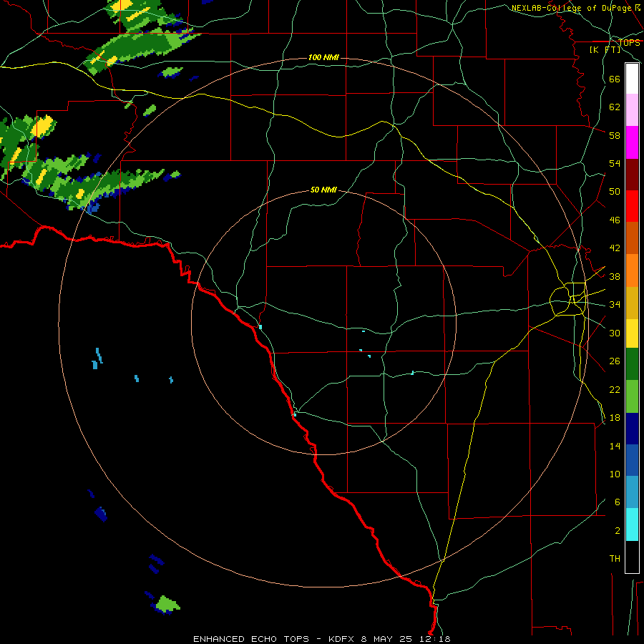Click the '[K FT]' units label

(x=605, y=49)
